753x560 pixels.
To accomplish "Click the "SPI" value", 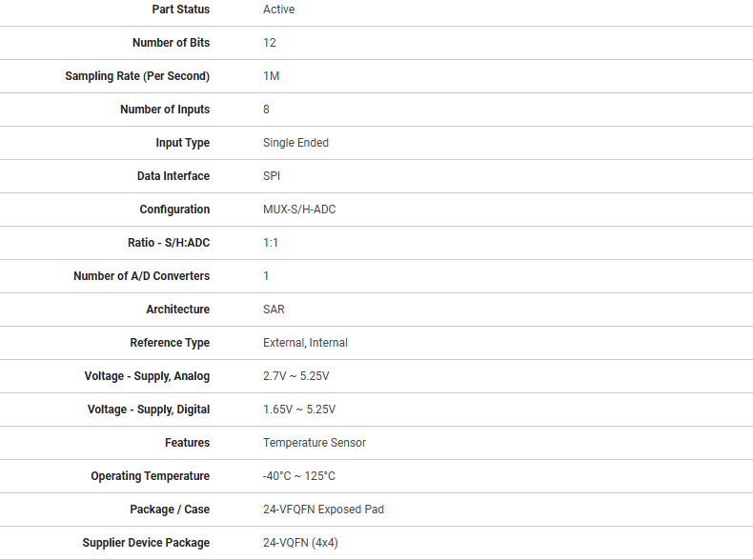I will [x=272, y=176].
